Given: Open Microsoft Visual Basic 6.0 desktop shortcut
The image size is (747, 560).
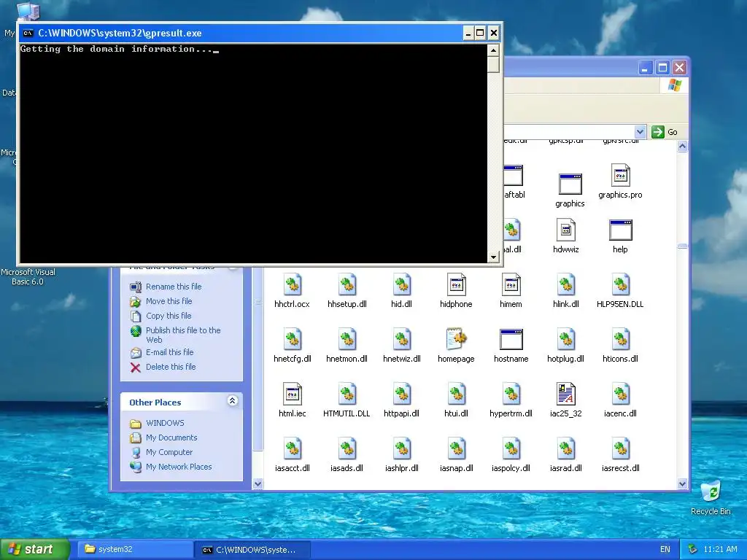Looking at the screenshot, I should click(x=28, y=276).
